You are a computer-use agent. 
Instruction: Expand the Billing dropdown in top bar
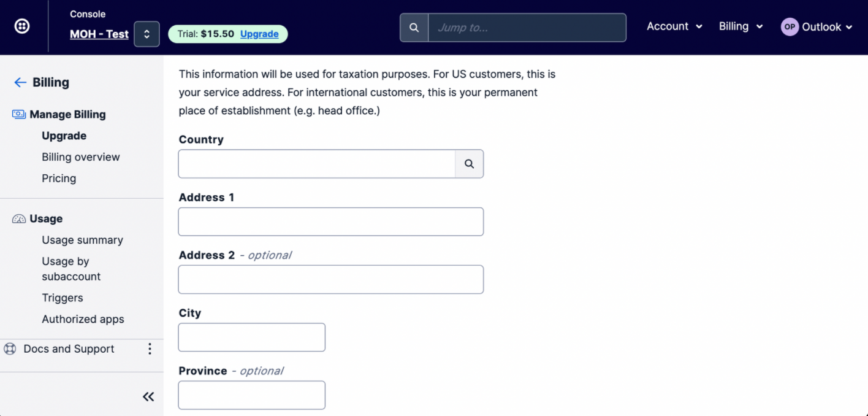point(740,26)
